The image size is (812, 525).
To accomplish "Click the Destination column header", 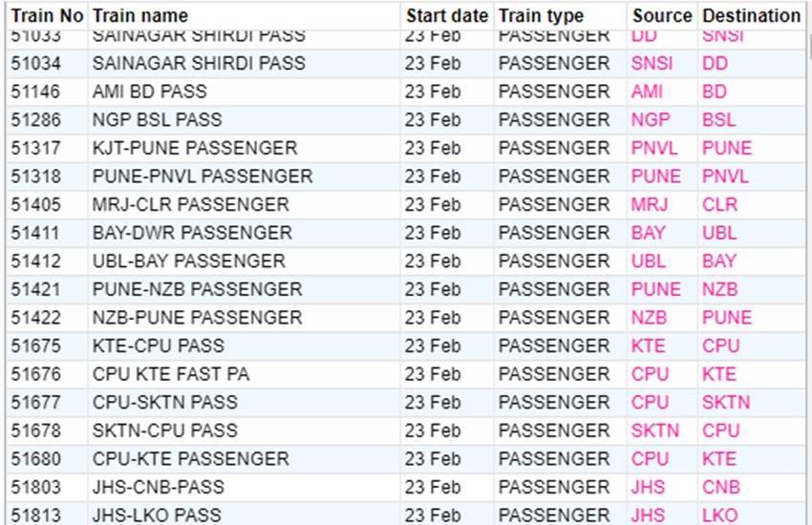I will click(x=750, y=16).
